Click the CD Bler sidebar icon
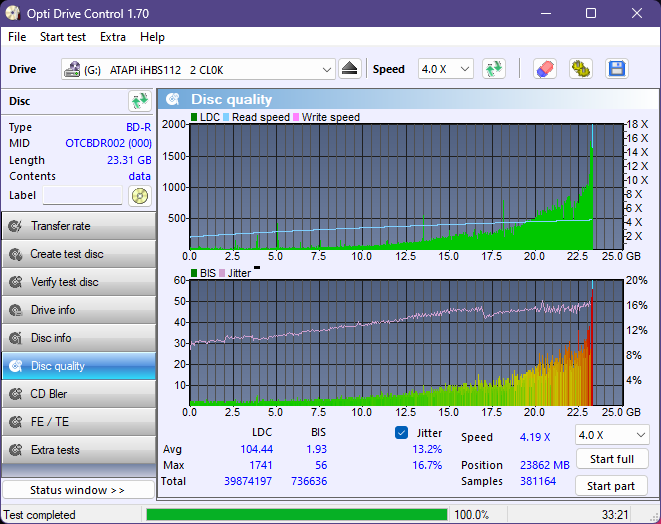661x524 pixels. click(16, 394)
